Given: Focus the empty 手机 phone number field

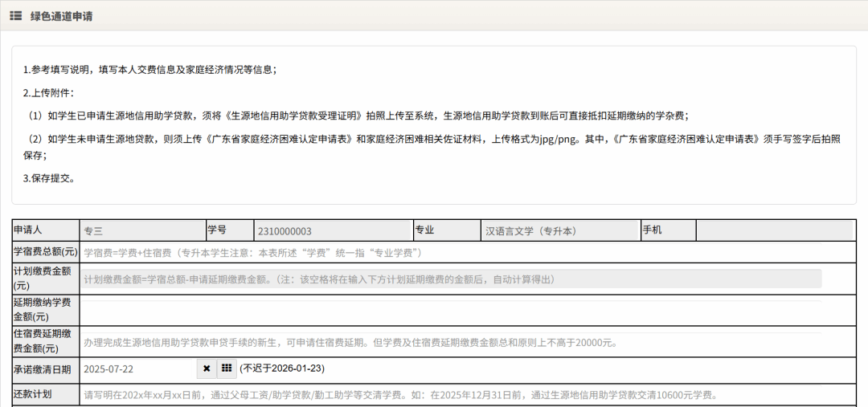Looking at the screenshot, I should pos(773,231).
